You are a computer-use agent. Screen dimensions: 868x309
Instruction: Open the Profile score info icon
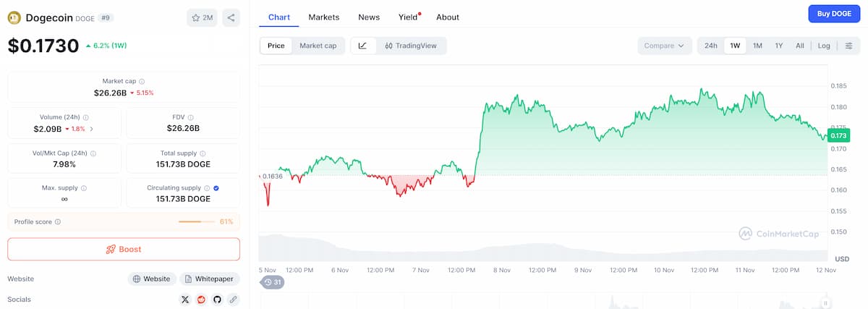pyautogui.click(x=58, y=222)
